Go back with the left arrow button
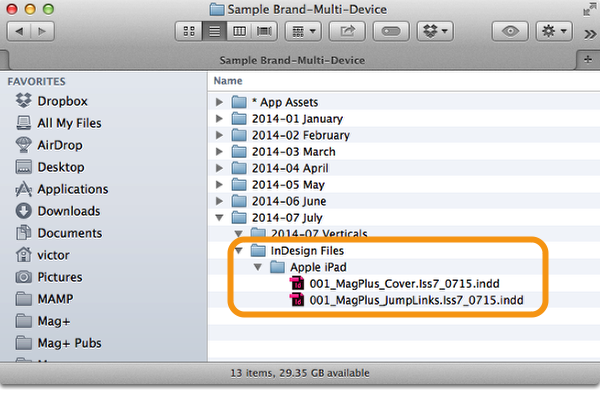 click(x=19, y=31)
